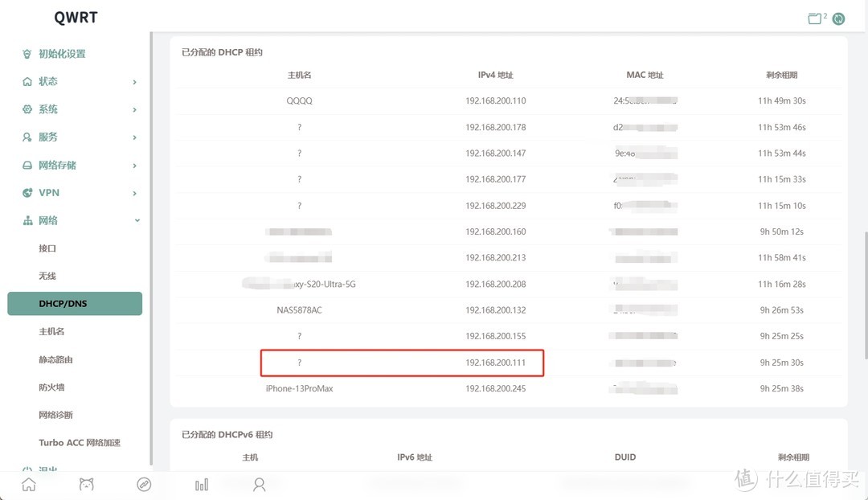Viewport: 868px width, 500px height.
Task: Collapse the 网络 menu chevron
Action: coord(137,220)
